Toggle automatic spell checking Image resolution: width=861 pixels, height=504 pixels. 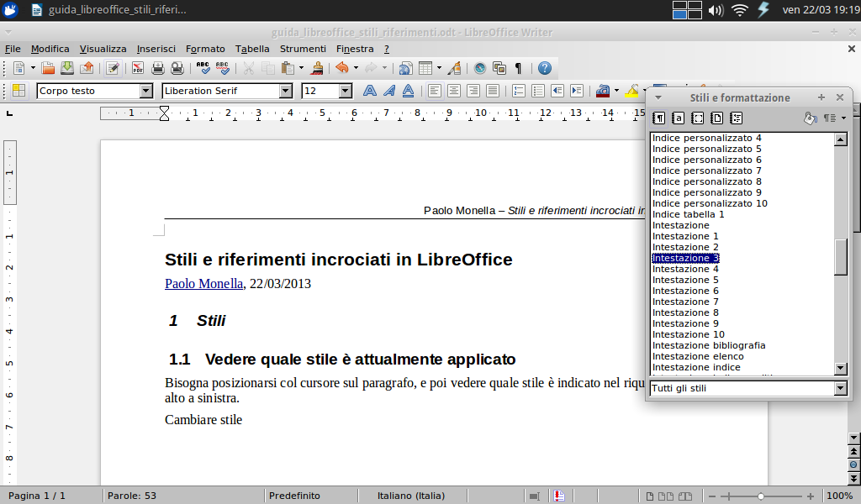(222, 68)
